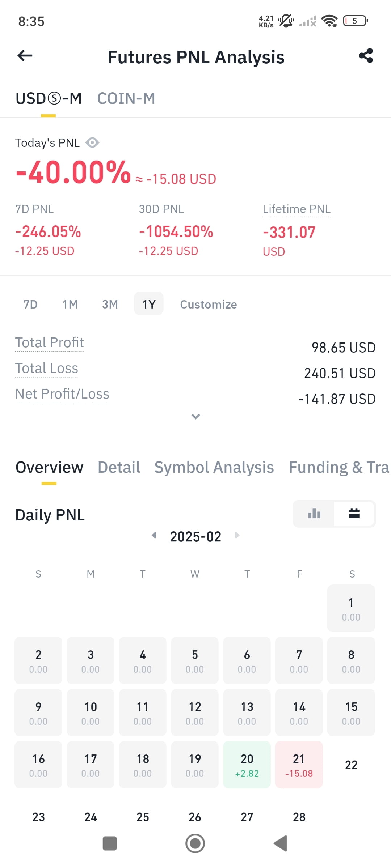391x868 pixels.
Task: Tap the Total Profit explanation label
Action: 49,342
